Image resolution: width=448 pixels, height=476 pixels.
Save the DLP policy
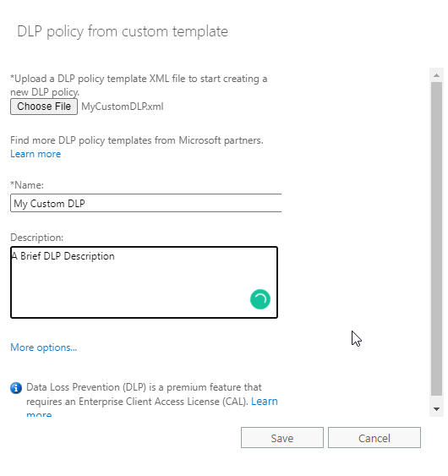click(x=282, y=438)
